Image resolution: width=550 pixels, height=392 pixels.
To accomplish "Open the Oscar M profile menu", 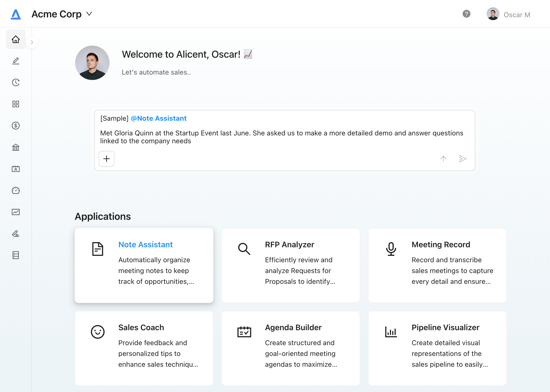I will click(509, 14).
